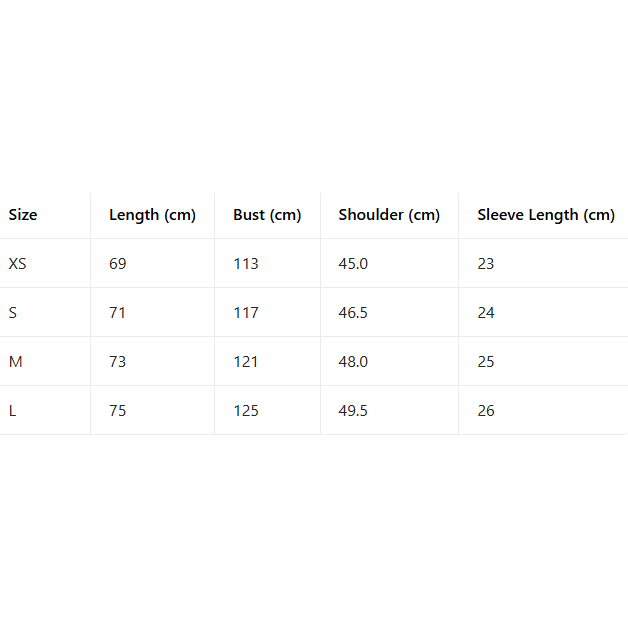Click sleeve length value 23
Screen dimensions: 628x629
pyautogui.click(x=486, y=264)
